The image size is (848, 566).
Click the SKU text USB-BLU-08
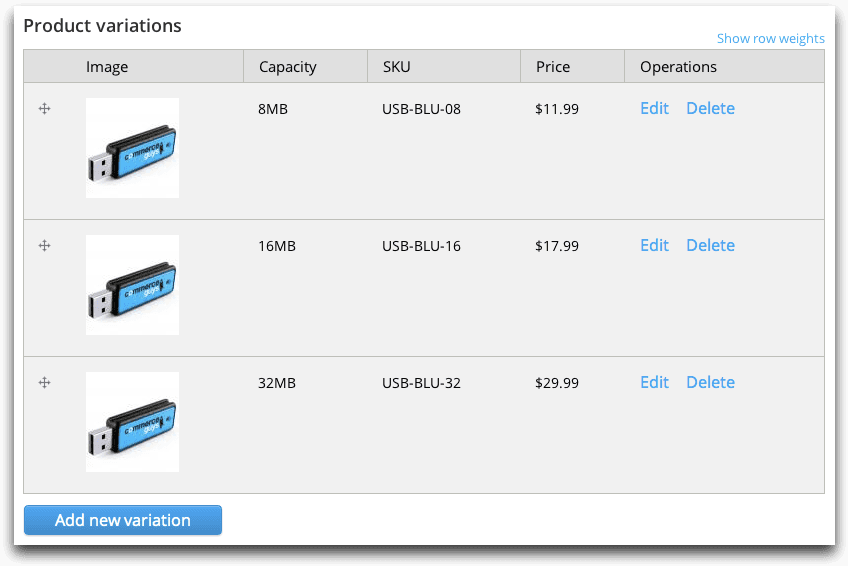click(421, 109)
